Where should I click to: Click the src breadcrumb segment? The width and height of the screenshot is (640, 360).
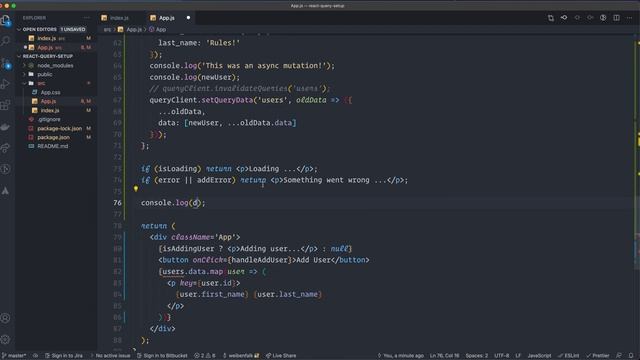(x=107, y=30)
